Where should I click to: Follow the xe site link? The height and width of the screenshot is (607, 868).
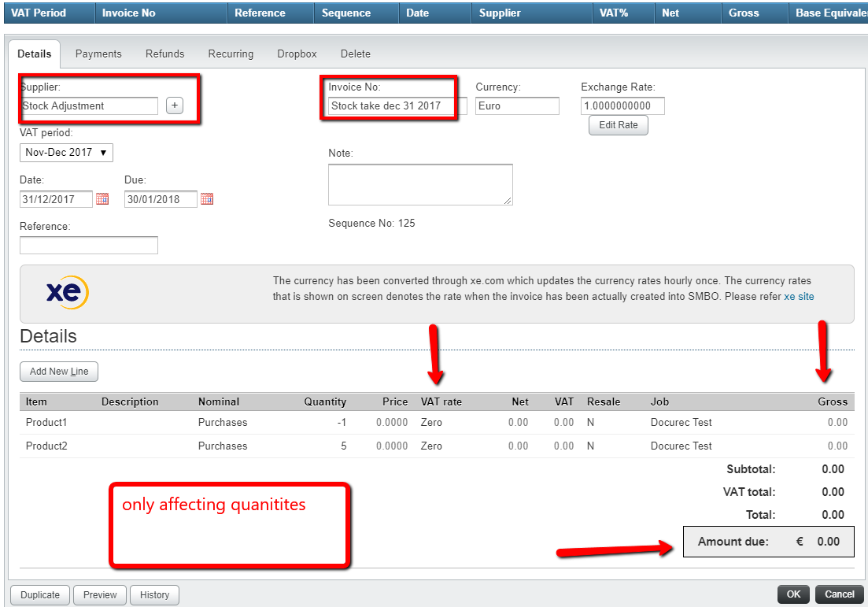click(x=799, y=297)
